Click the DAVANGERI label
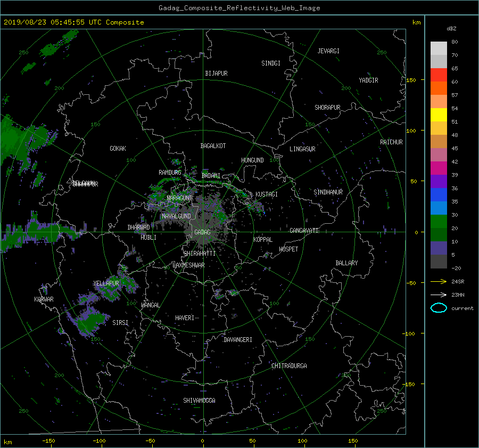The width and height of the screenshot is (479, 448). [238, 340]
